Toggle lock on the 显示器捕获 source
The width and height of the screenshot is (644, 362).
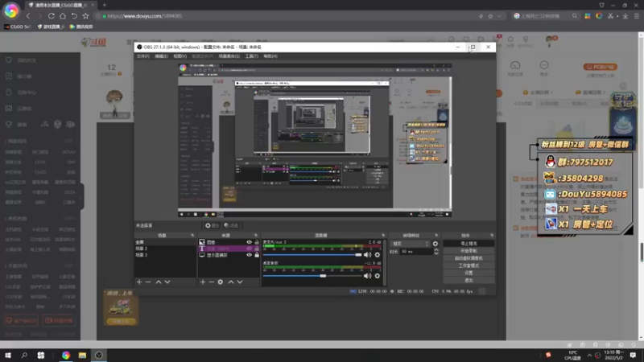tap(257, 255)
